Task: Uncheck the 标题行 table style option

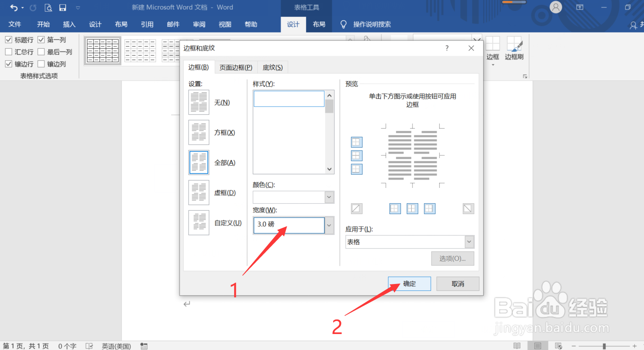Action: pyautogui.click(x=9, y=39)
